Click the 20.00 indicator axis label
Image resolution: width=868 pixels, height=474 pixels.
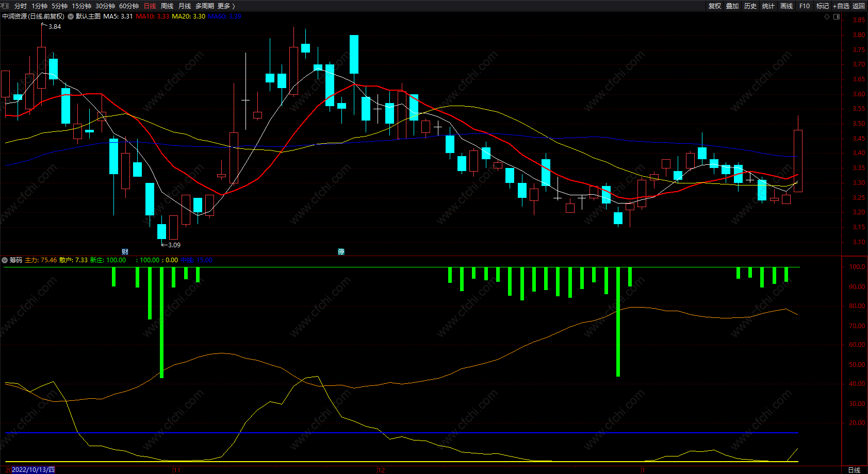pyautogui.click(x=857, y=423)
